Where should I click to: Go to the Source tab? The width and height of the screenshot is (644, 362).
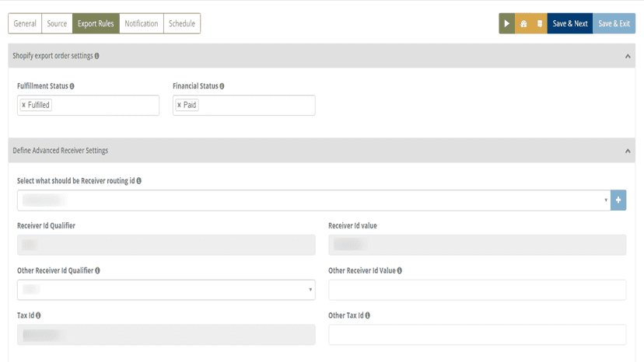click(x=57, y=23)
